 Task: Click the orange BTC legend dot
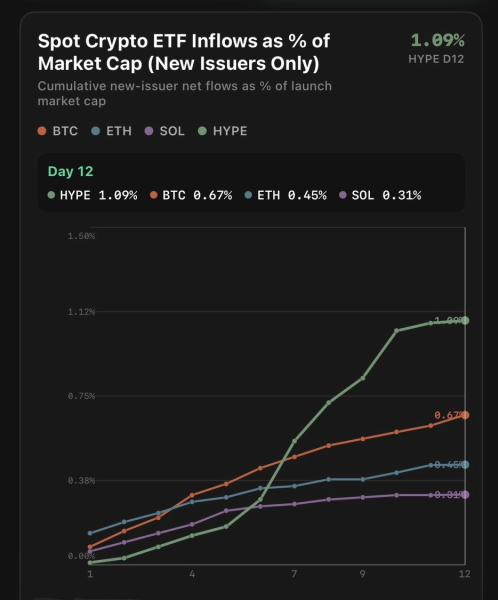(42, 131)
